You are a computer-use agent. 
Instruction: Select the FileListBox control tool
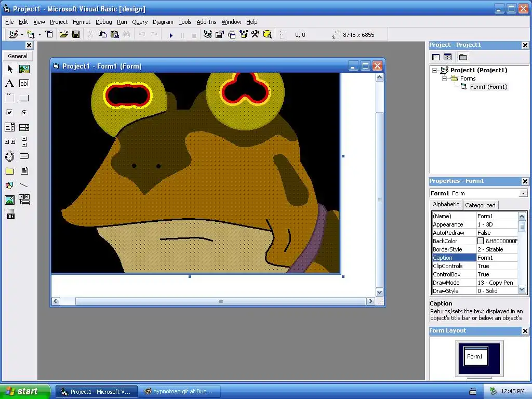24,171
